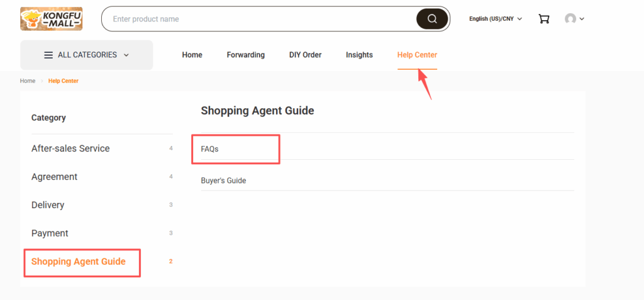Viewport: 644px width, 300px height.
Task: Switch to the Insights nav tab
Action: coord(359,55)
